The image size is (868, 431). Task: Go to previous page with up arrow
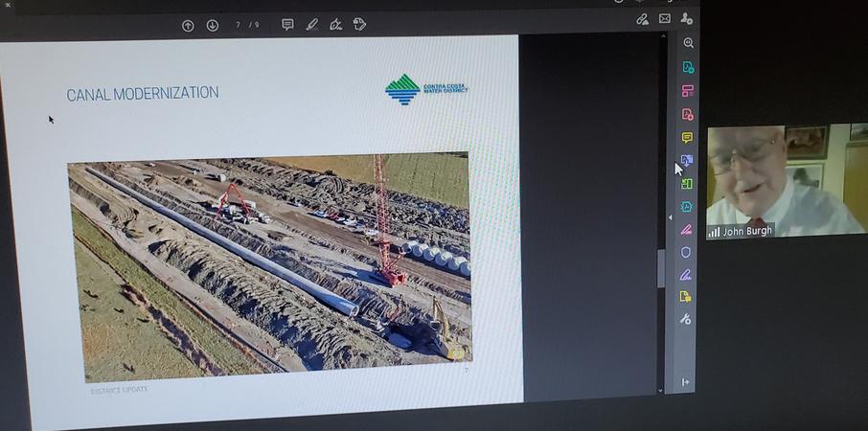(x=188, y=26)
